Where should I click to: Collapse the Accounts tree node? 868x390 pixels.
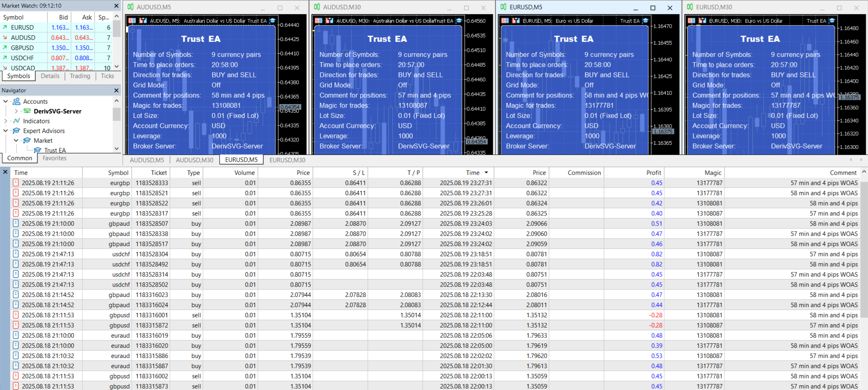coord(5,101)
